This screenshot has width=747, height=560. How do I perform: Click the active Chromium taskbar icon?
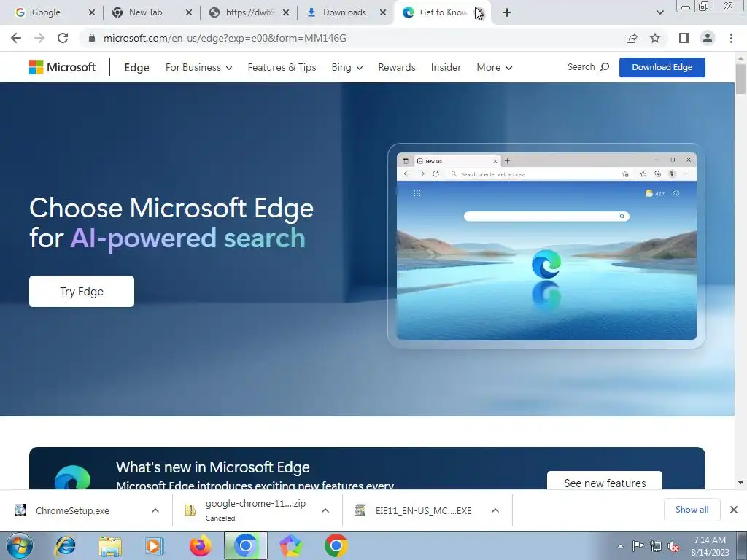tap(246, 545)
